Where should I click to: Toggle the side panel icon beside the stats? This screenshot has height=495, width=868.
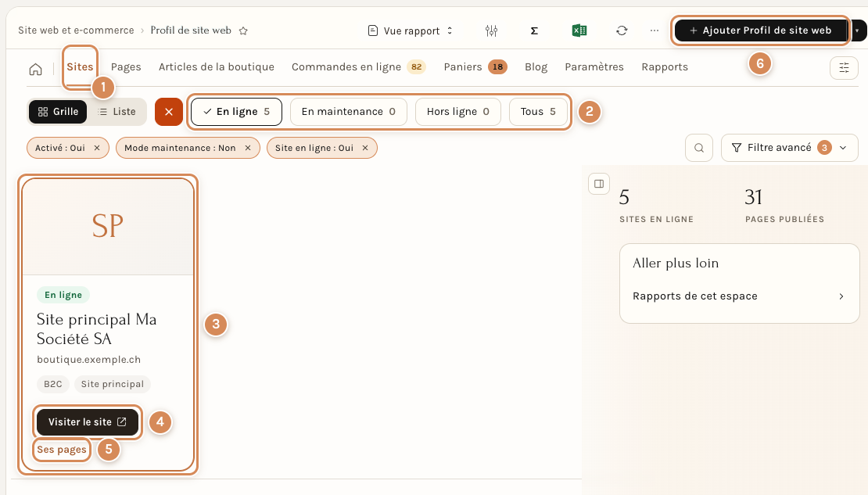point(599,184)
